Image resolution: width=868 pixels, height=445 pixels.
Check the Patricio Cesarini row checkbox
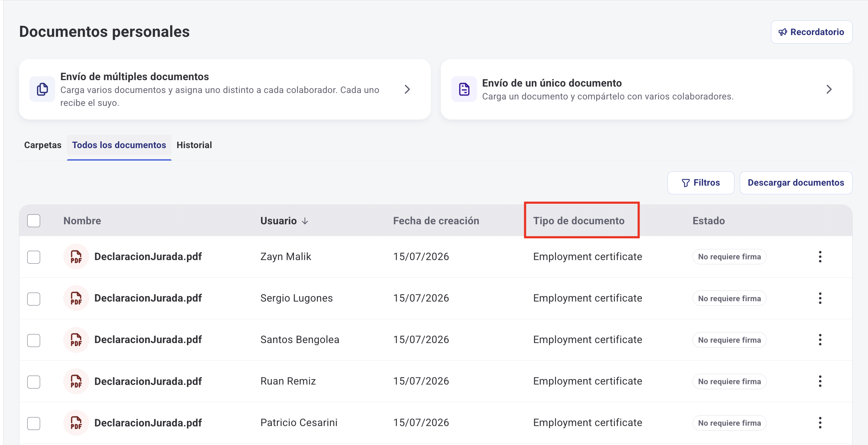(34, 423)
